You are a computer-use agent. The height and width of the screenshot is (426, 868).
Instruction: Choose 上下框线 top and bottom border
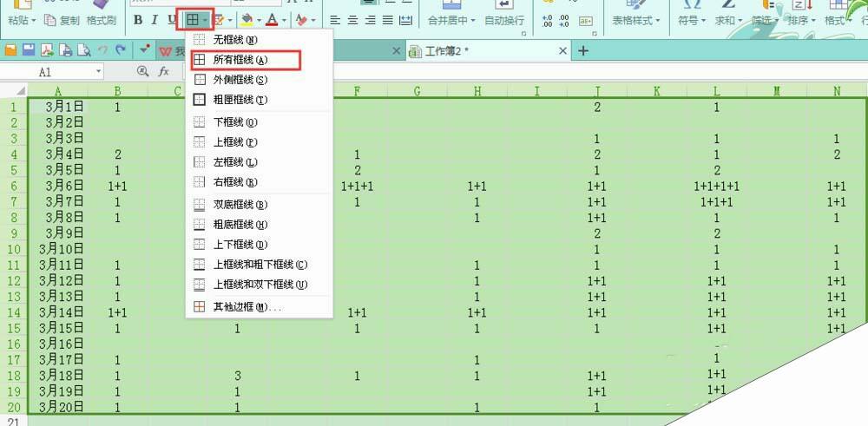259,245
